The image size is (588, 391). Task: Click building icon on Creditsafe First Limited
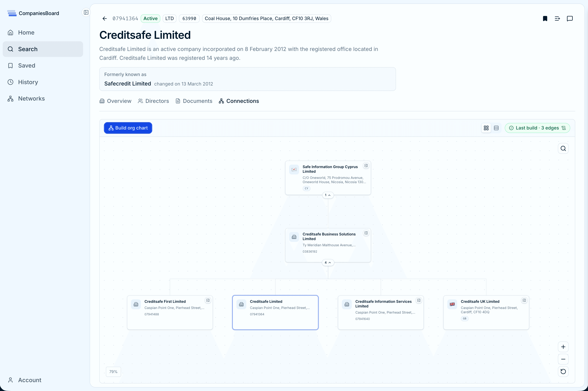pos(136,304)
